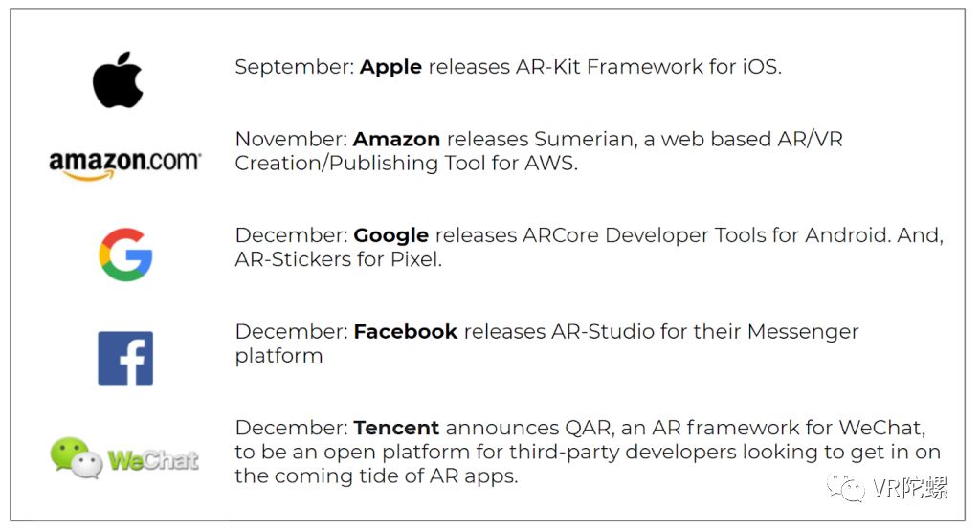Click the bold word Facebook

coord(406,332)
